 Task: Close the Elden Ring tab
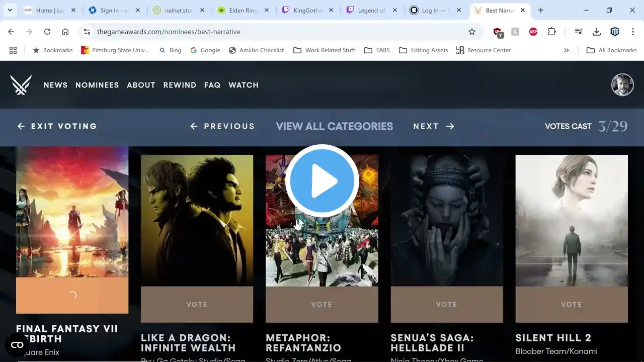click(x=267, y=10)
